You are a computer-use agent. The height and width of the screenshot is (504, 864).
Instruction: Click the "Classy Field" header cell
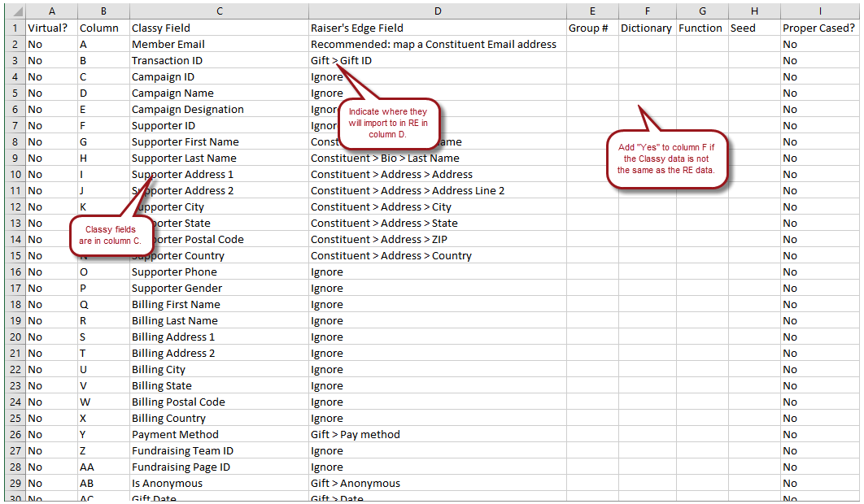pyautogui.click(x=220, y=28)
